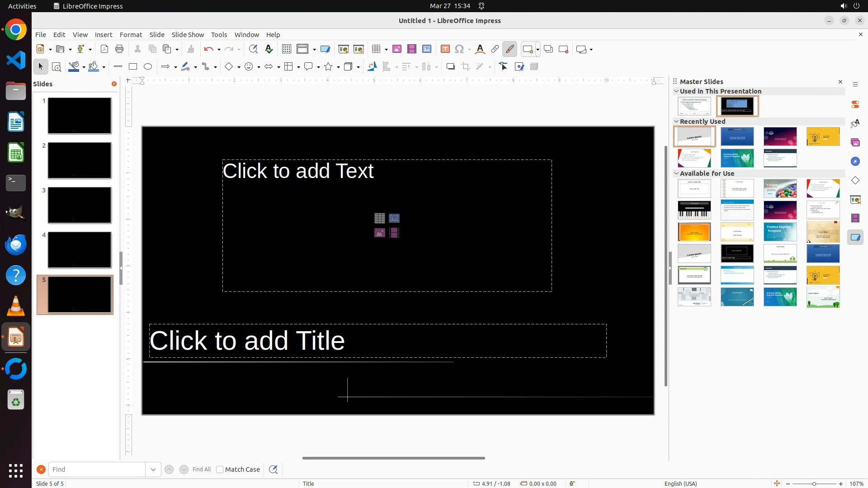This screenshot has width=868, height=488.
Task: Open the Find field history dropdown
Action: point(153,469)
